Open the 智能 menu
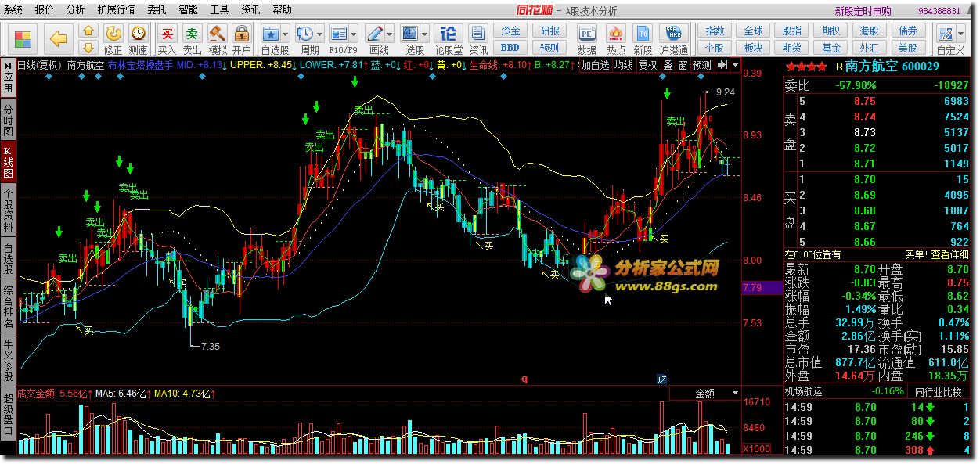The height and width of the screenshot is (464, 980). click(188, 9)
